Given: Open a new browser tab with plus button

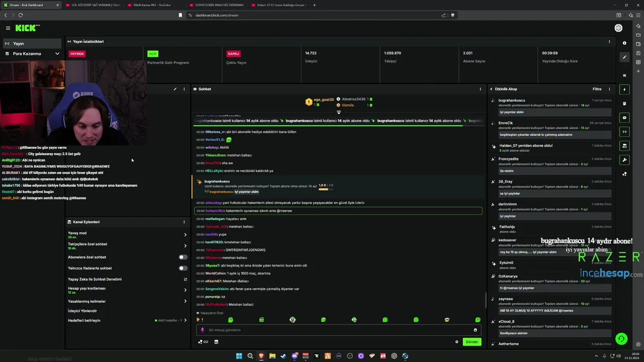Looking at the screenshot, I should 314,5.
